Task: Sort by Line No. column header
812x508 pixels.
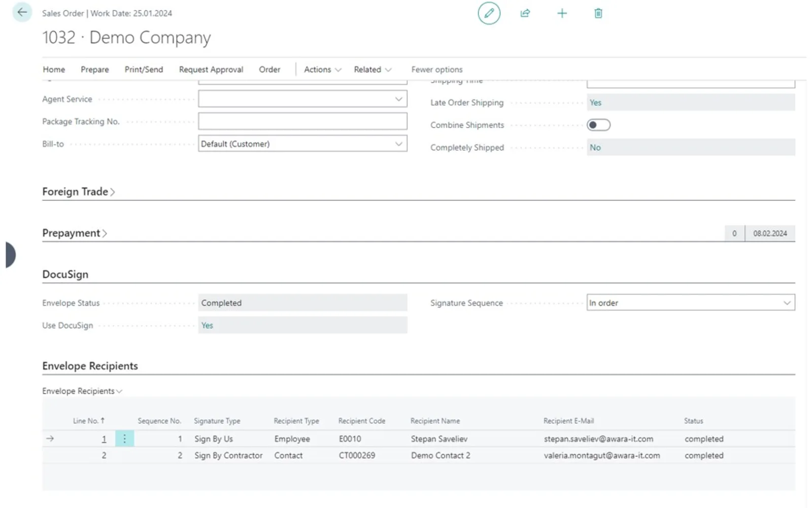Action: (x=88, y=421)
